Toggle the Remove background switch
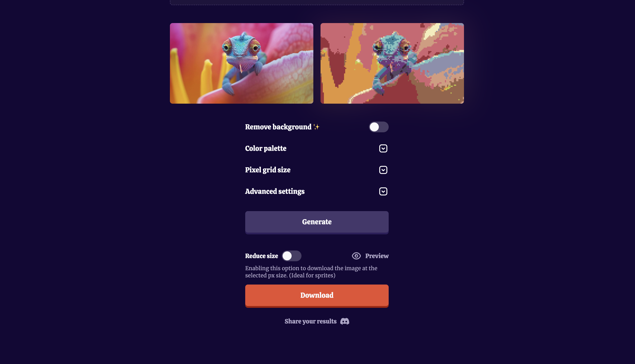Viewport: 635px width, 364px height. click(378, 127)
